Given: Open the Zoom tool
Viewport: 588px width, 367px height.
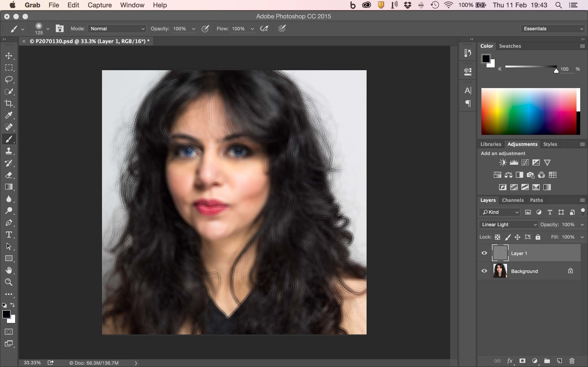Looking at the screenshot, I should point(9,282).
